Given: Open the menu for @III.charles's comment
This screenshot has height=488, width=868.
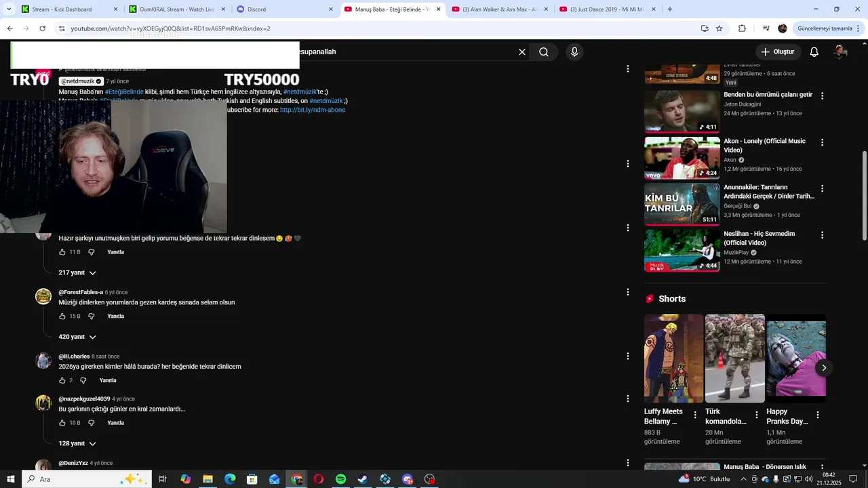Looking at the screenshot, I should coord(627,357).
